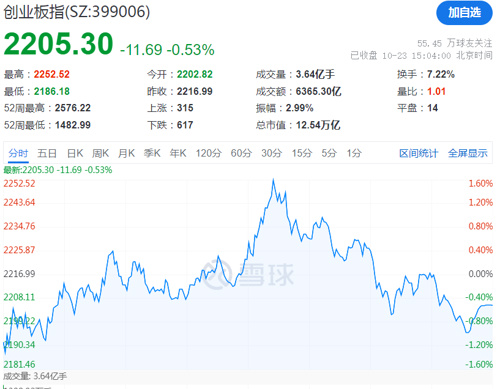Switch to 5分 interval tab
Screen dimensions: 500x389
tap(329, 153)
